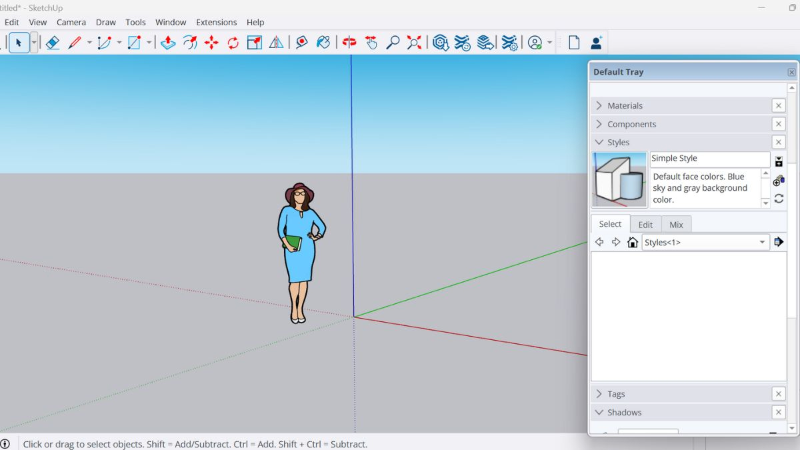Switch to the Mix tab
Screen dimensions: 800x450
pyautogui.click(x=676, y=225)
